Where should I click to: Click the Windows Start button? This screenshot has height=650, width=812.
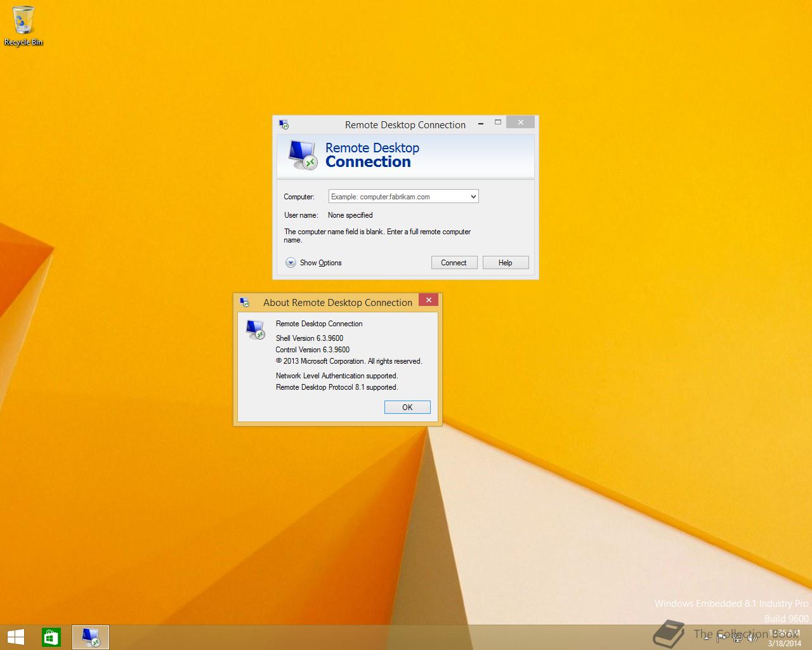click(x=15, y=637)
